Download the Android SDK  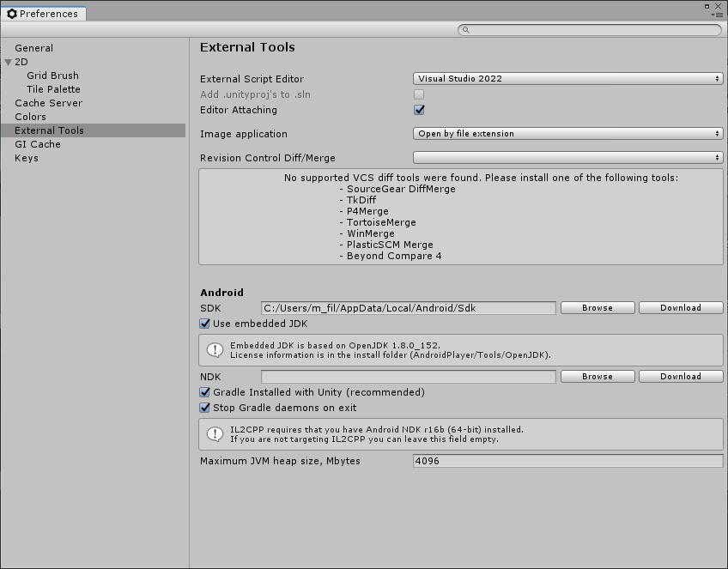(681, 308)
